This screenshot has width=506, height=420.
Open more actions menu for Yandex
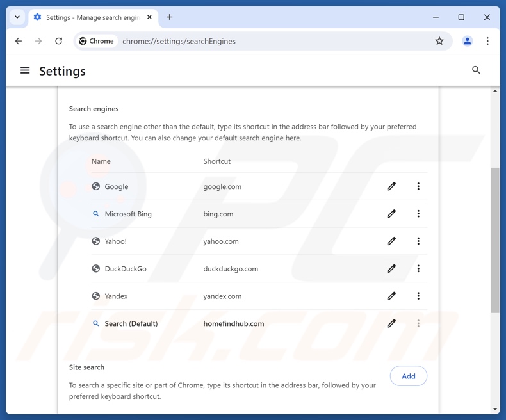click(418, 296)
